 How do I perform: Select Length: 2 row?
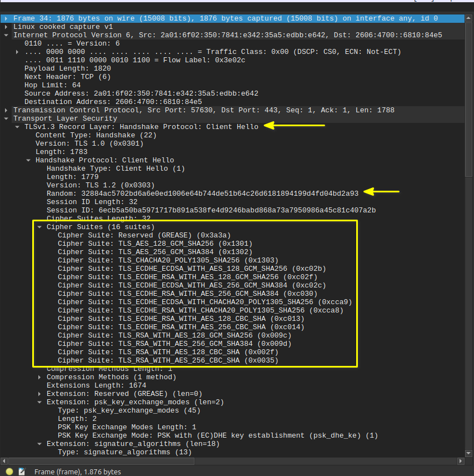(77, 419)
